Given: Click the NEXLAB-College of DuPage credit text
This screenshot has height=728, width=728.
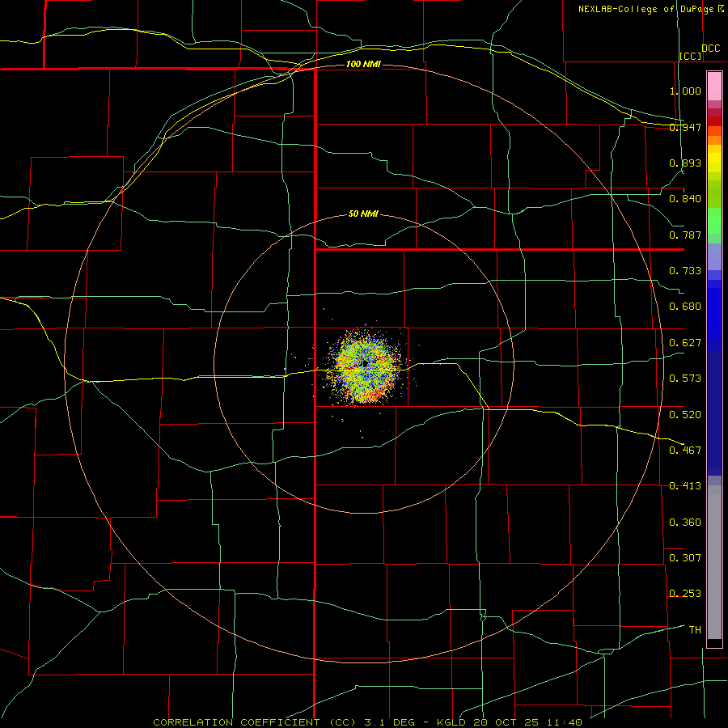Looking at the screenshot, I should coord(646,9).
